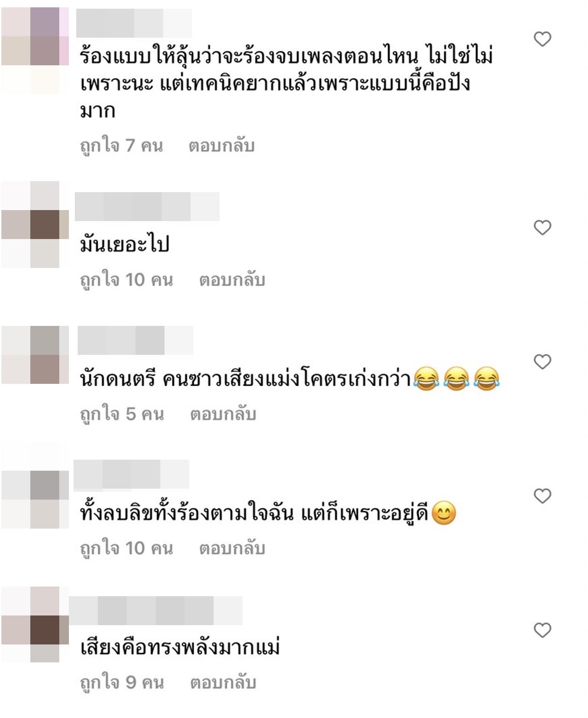Heart the 'ทั้งลบลิขทั้งร้องตามใจฉัน' comment
Screen dimensions: 588x718
tap(543, 496)
